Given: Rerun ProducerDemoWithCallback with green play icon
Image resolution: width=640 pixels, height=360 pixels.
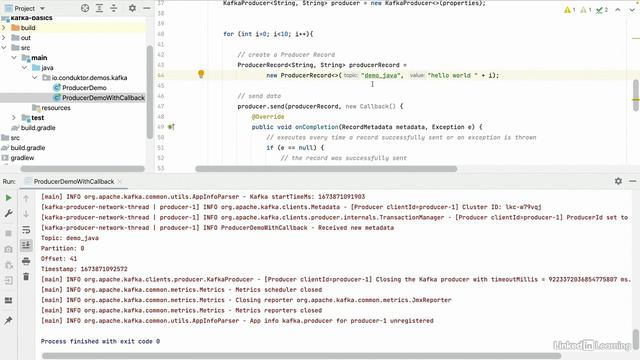Looking at the screenshot, I should coord(8,198).
